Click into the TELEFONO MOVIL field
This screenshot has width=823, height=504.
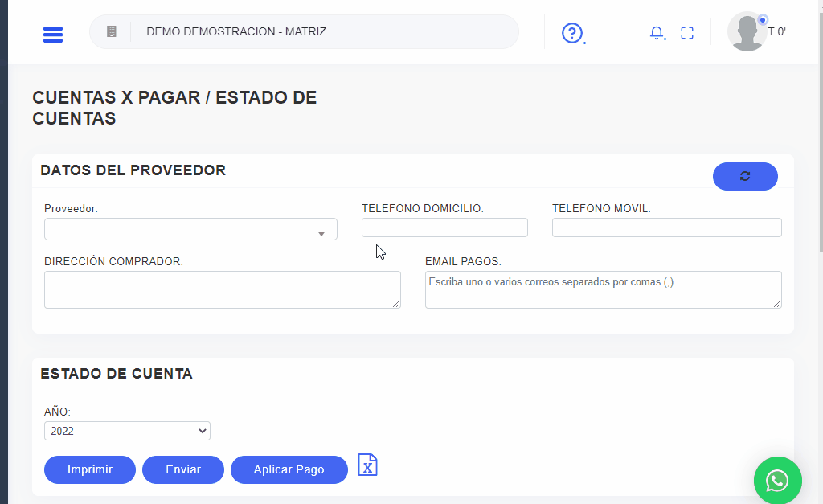(x=666, y=227)
